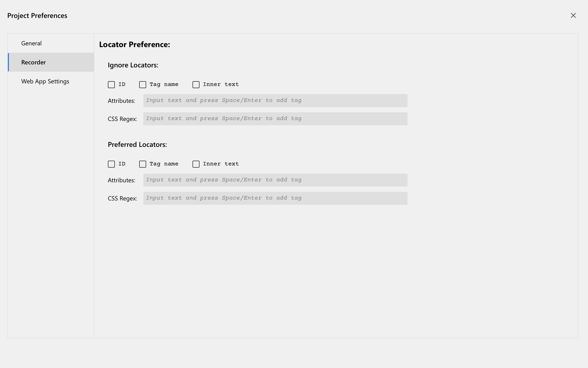The image size is (588, 368).
Task: Enable Inner text under Ignore Locators
Action: [x=196, y=84]
